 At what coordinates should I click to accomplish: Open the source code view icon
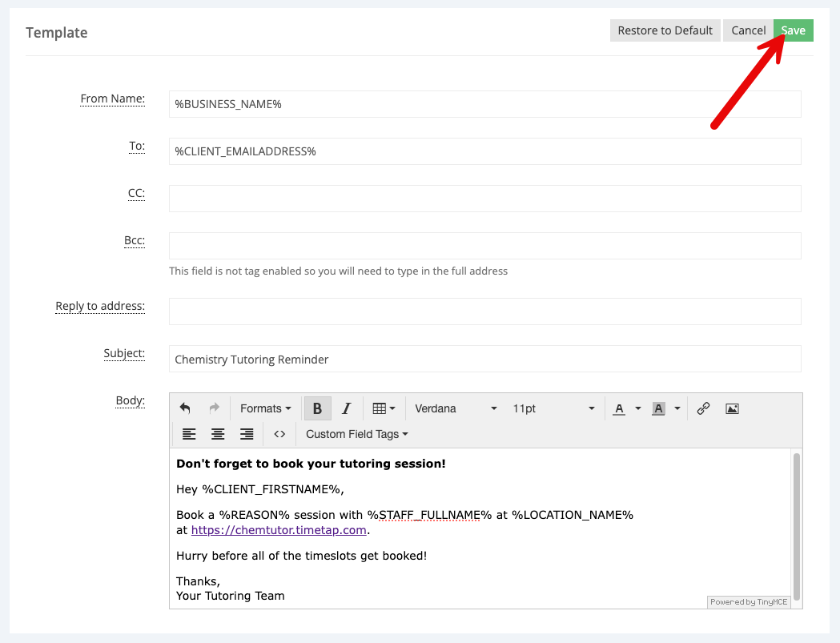(x=279, y=434)
